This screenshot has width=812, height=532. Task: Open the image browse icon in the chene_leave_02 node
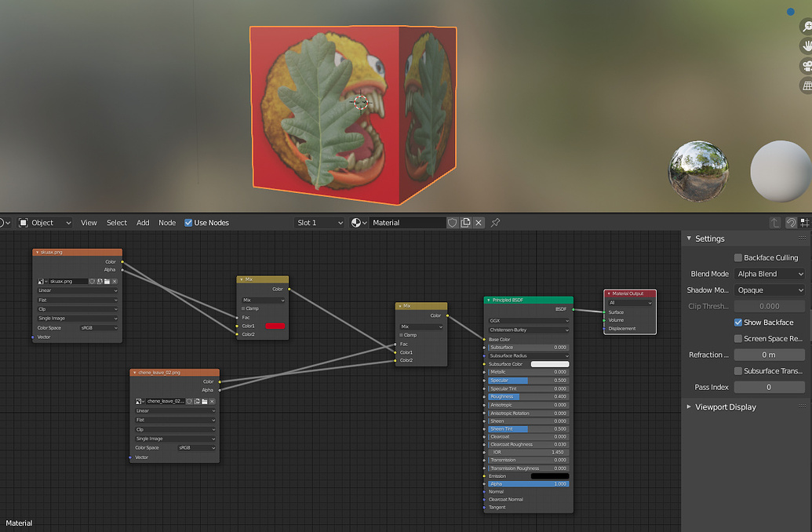click(x=139, y=402)
